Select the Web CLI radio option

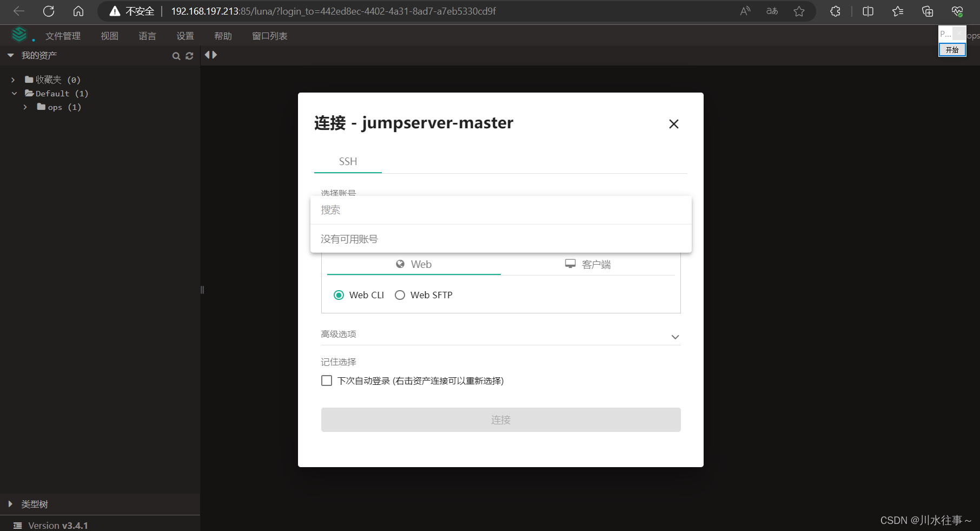tap(339, 295)
